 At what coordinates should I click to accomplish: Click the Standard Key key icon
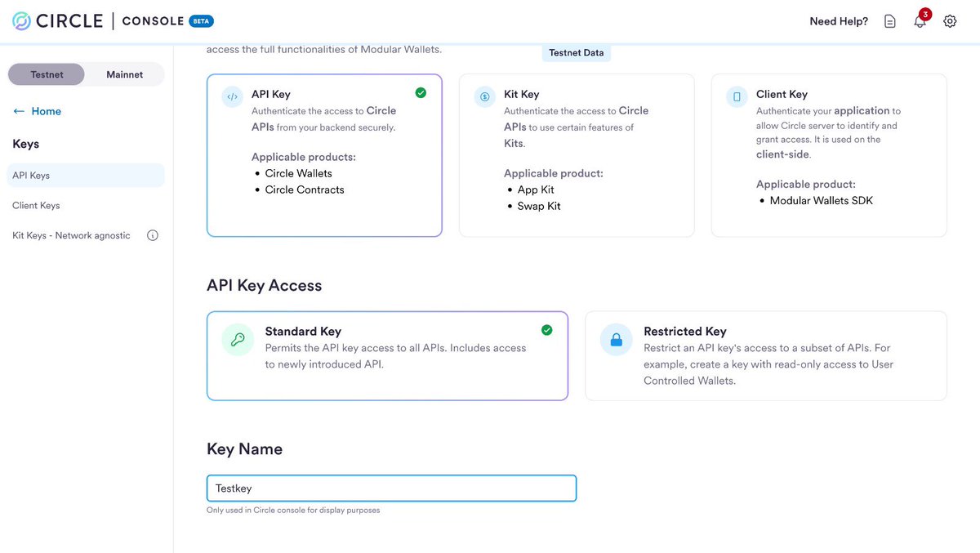[238, 339]
